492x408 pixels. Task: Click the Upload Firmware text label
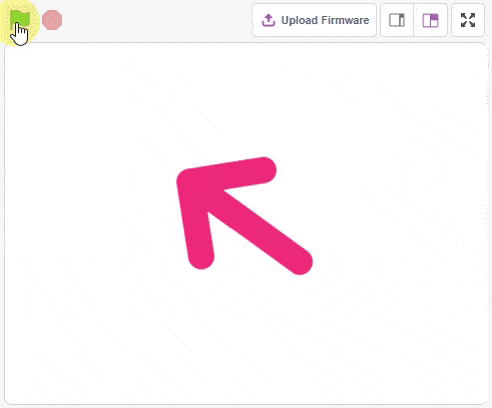[325, 20]
